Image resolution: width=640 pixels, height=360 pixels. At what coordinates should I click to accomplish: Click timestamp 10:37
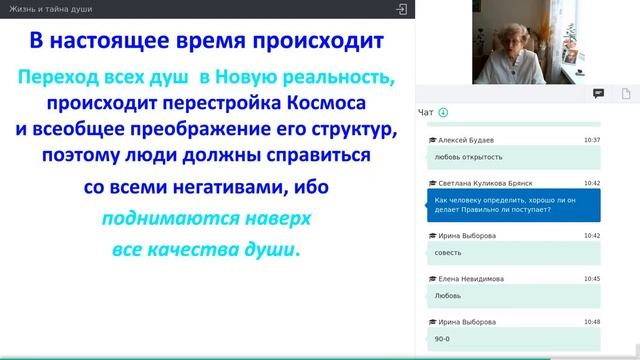(x=592, y=140)
